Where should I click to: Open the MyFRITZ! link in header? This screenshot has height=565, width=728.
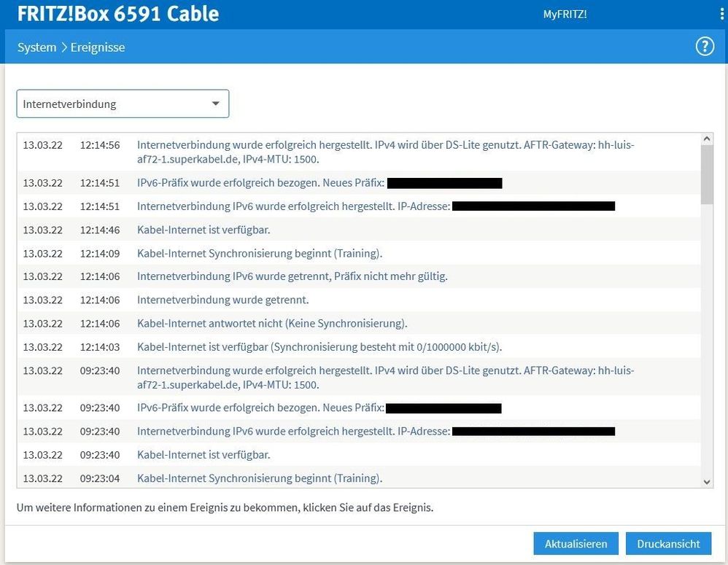(565, 15)
